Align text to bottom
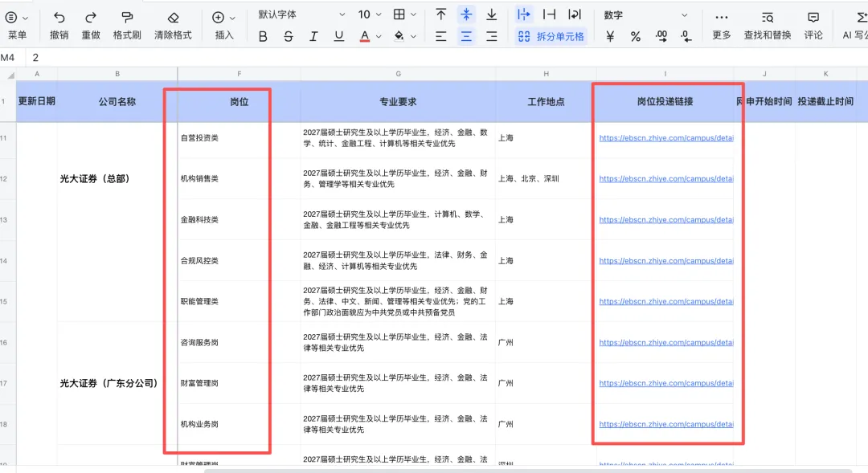 coord(492,14)
